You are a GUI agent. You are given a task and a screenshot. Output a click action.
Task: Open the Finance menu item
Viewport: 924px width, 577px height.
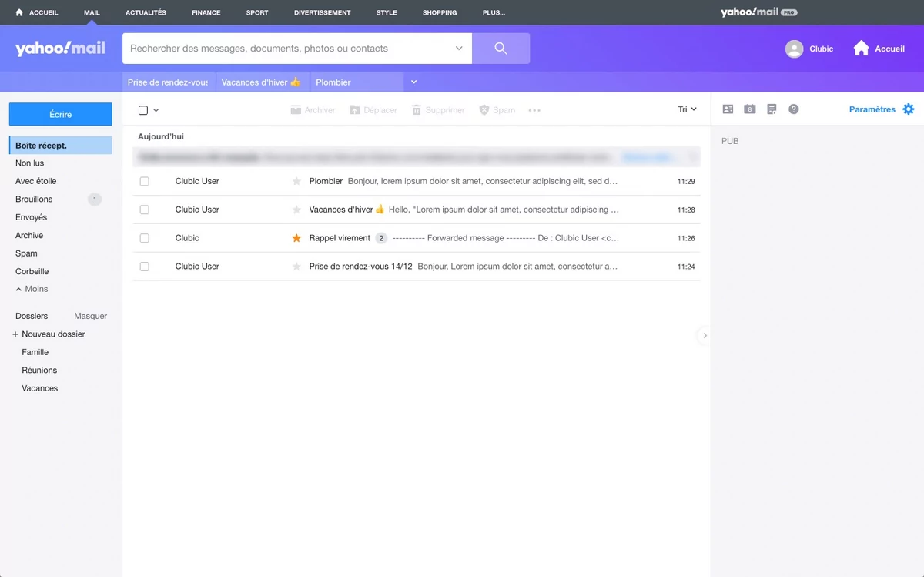tap(206, 12)
